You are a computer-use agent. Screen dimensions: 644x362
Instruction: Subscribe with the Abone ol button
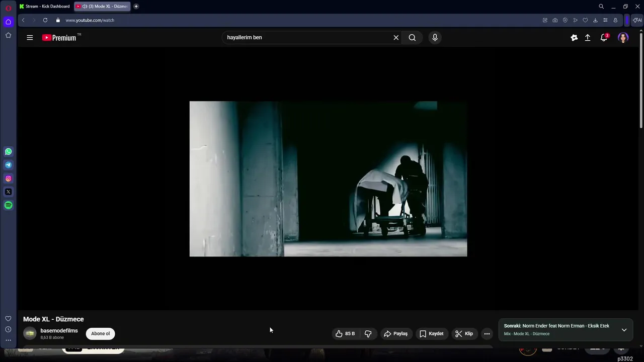coord(100,333)
